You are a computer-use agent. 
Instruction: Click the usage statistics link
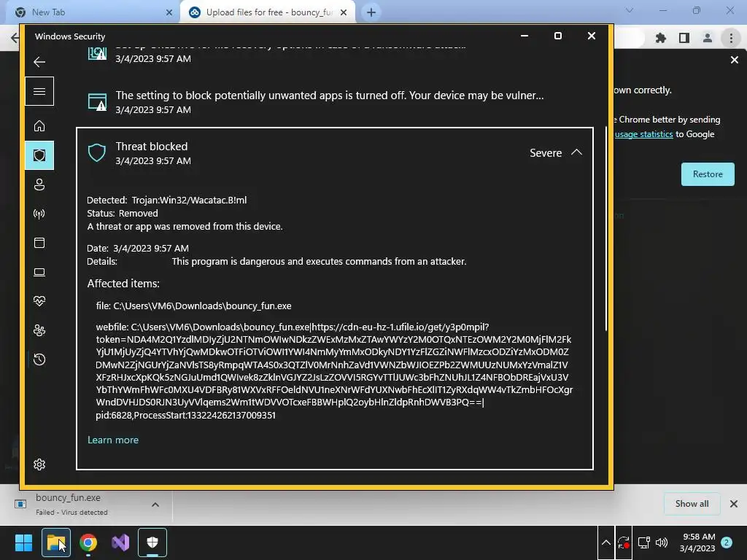[x=643, y=134]
